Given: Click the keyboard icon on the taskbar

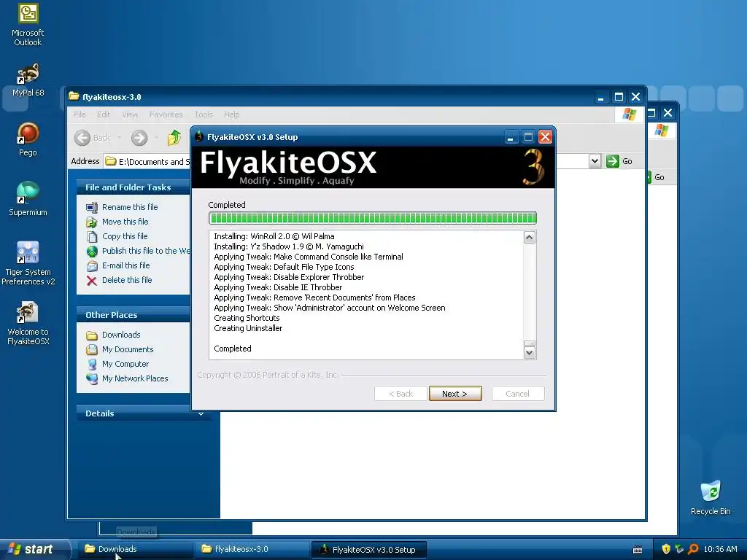Looking at the screenshot, I should [638, 550].
